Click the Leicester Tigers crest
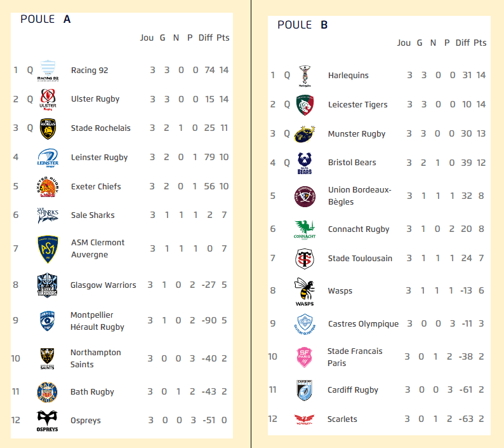Image resolution: width=504 pixels, height=448 pixels. (x=305, y=105)
